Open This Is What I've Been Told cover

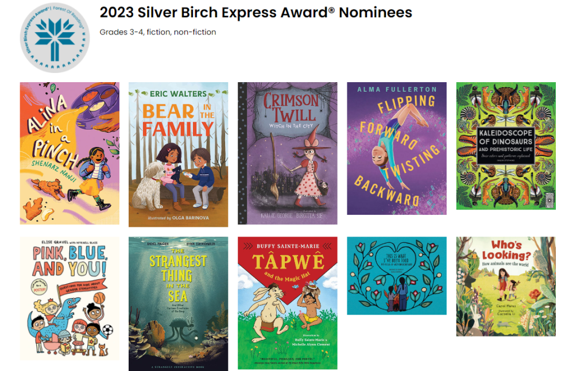(396, 276)
